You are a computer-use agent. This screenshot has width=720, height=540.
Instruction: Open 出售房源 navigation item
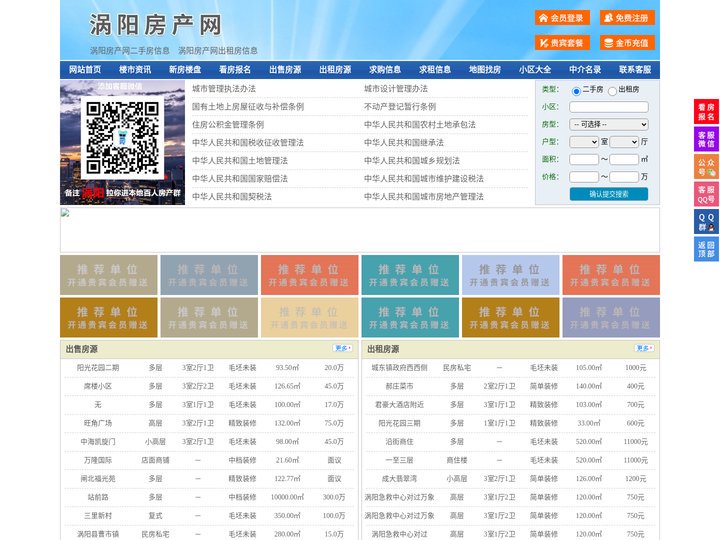tap(285, 70)
